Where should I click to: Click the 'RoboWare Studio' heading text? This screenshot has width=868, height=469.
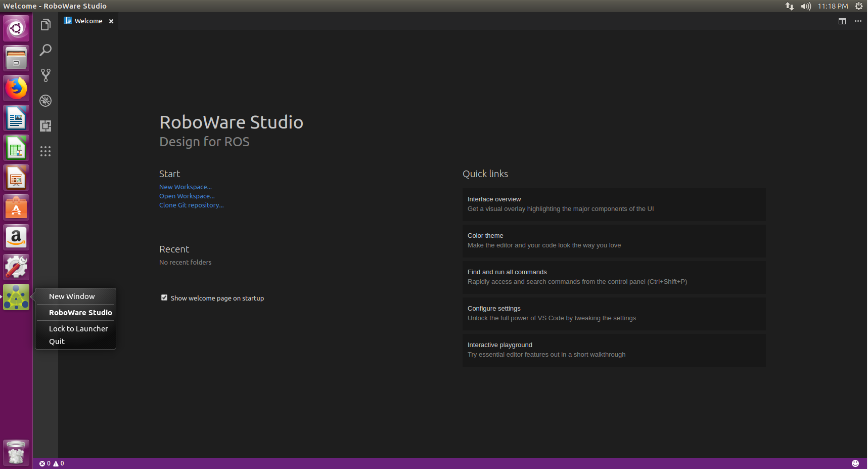(232, 122)
